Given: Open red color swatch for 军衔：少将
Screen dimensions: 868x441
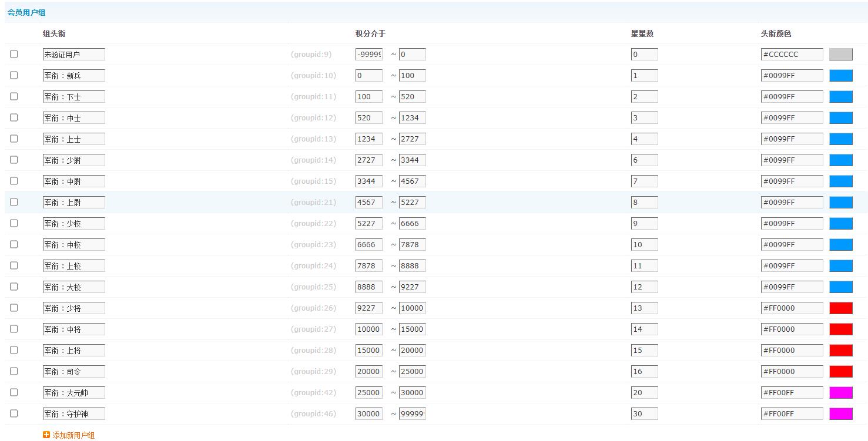Looking at the screenshot, I should point(841,308).
